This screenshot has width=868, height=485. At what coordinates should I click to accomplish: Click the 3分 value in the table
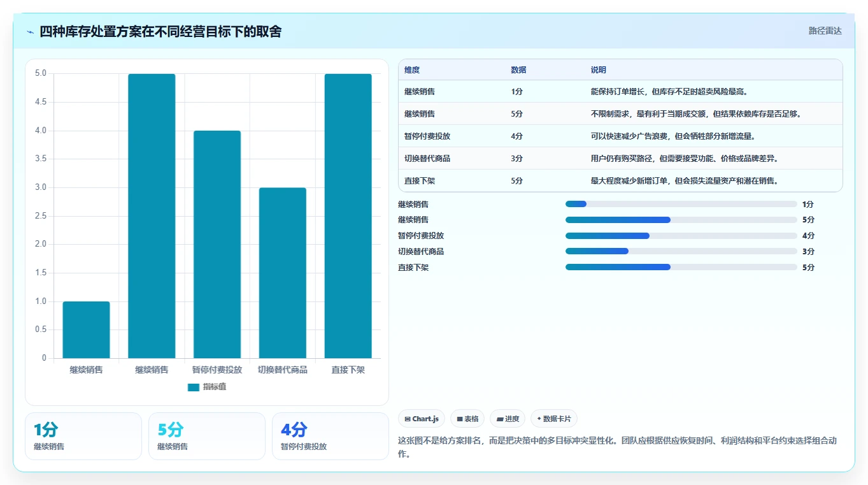pos(516,159)
